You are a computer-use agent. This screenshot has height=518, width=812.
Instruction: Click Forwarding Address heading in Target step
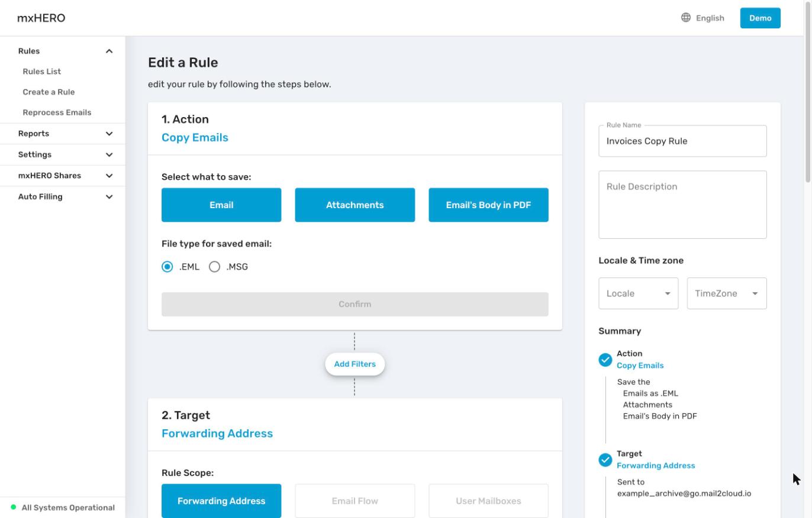(217, 433)
